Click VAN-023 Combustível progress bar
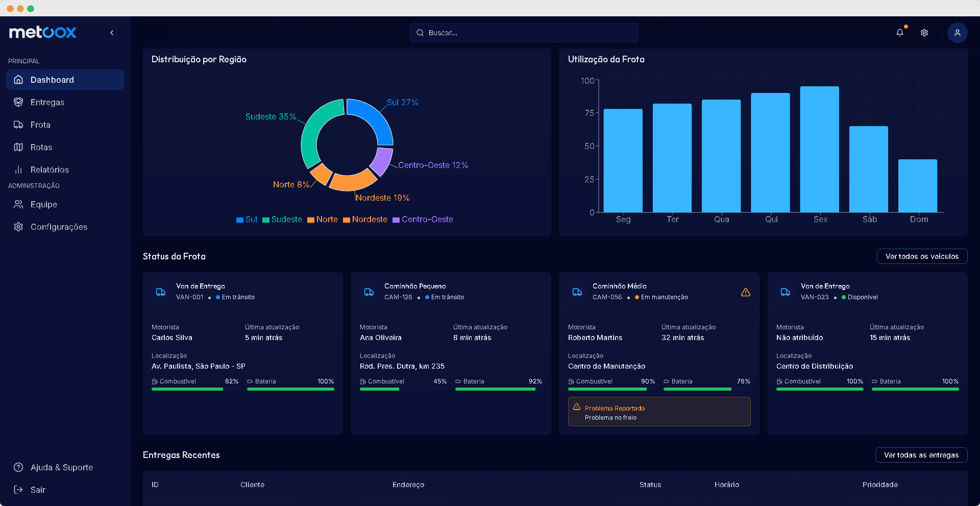The height and width of the screenshot is (506, 980). pyautogui.click(x=820, y=389)
